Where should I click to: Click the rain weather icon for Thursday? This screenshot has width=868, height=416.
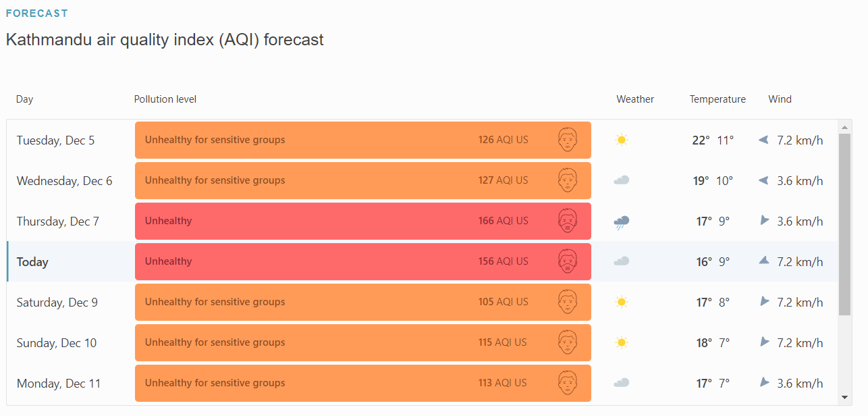click(622, 222)
